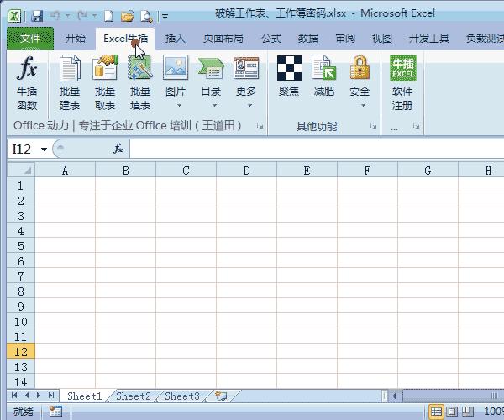
Task: Select the Excel牛插 ribbon tab
Action: pyautogui.click(x=125, y=39)
